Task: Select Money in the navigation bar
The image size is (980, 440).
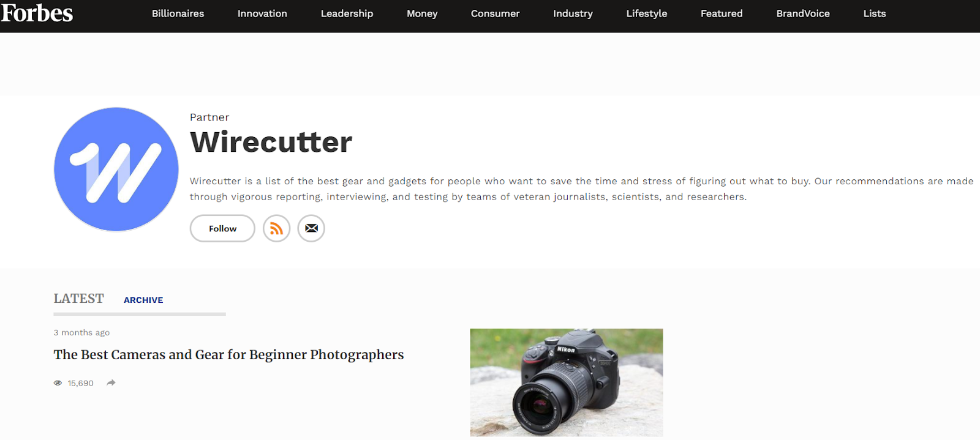Action: (x=422, y=13)
